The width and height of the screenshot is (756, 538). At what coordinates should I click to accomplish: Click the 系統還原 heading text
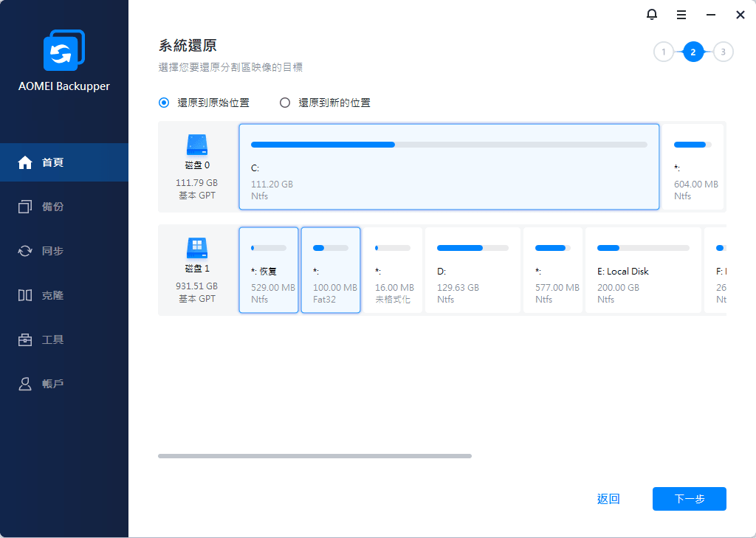click(x=188, y=46)
